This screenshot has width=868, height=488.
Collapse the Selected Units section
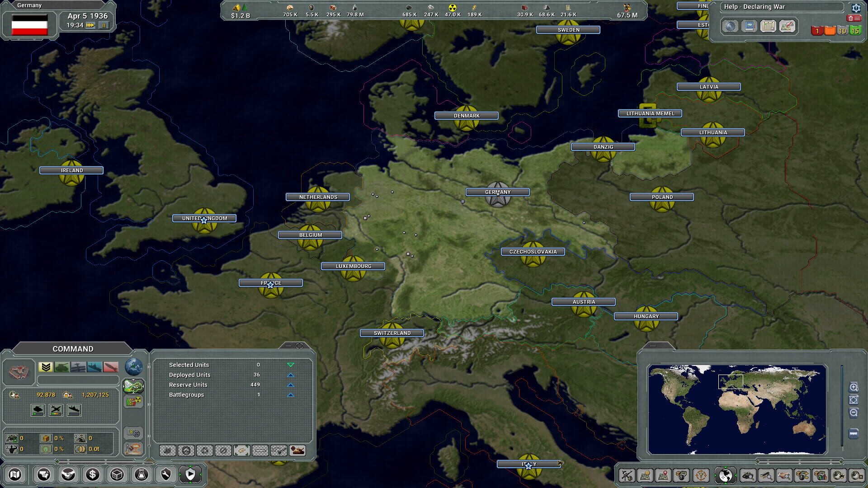[291, 365]
